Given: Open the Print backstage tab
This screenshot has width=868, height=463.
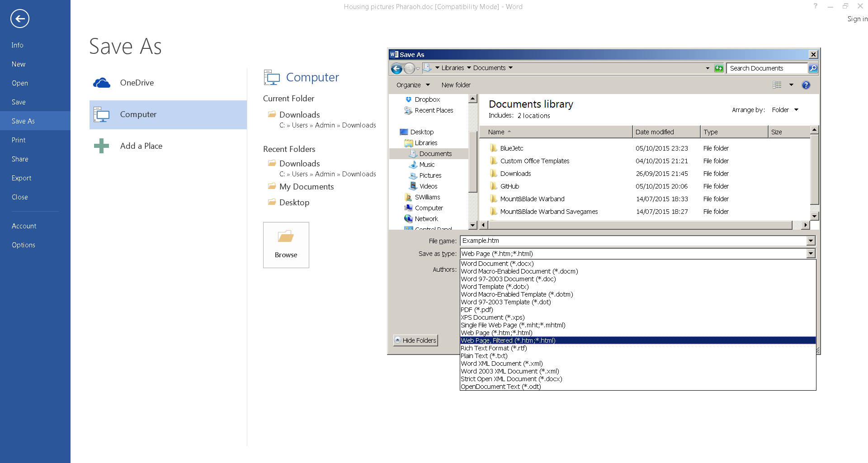Looking at the screenshot, I should tap(35, 140).
